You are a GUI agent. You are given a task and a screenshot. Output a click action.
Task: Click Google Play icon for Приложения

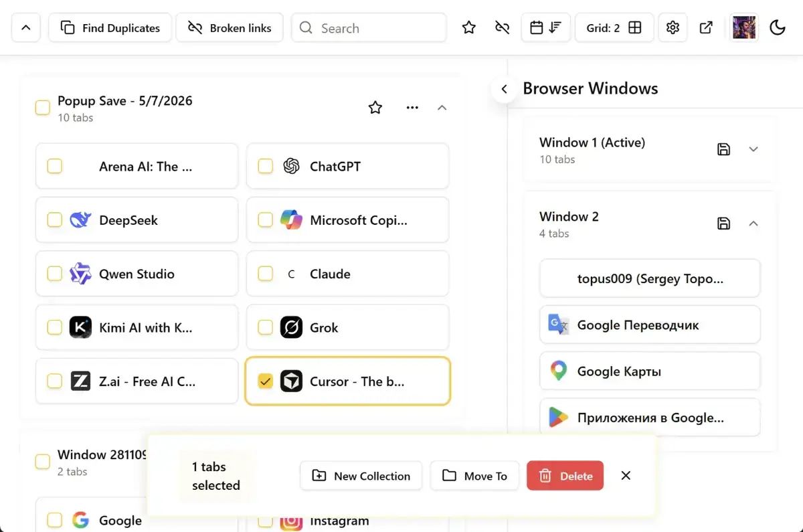tap(559, 418)
